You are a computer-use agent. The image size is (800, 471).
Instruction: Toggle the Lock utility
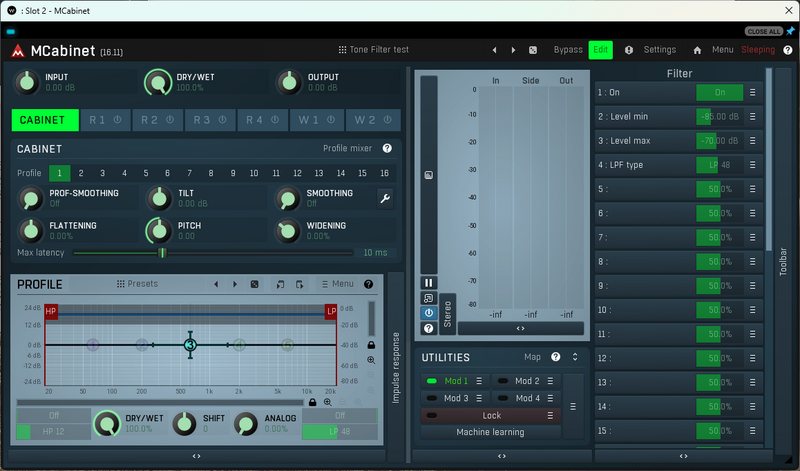click(x=491, y=415)
